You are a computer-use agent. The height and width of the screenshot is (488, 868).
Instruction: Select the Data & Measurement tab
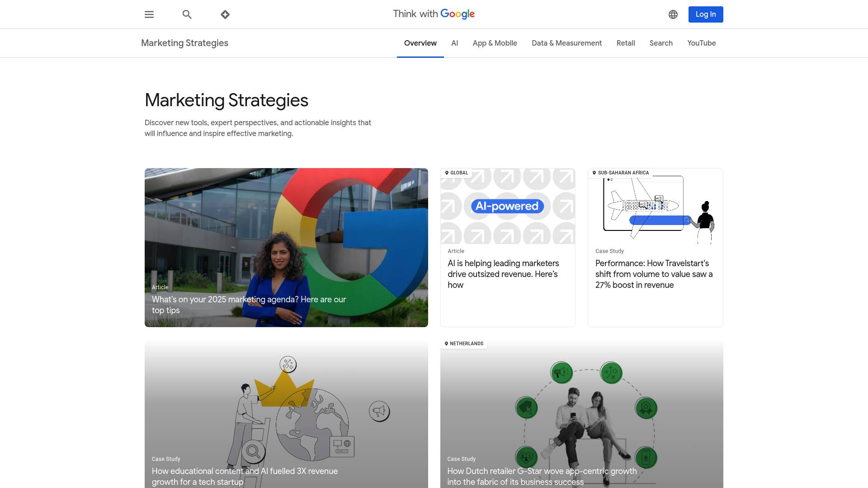click(566, 43)
